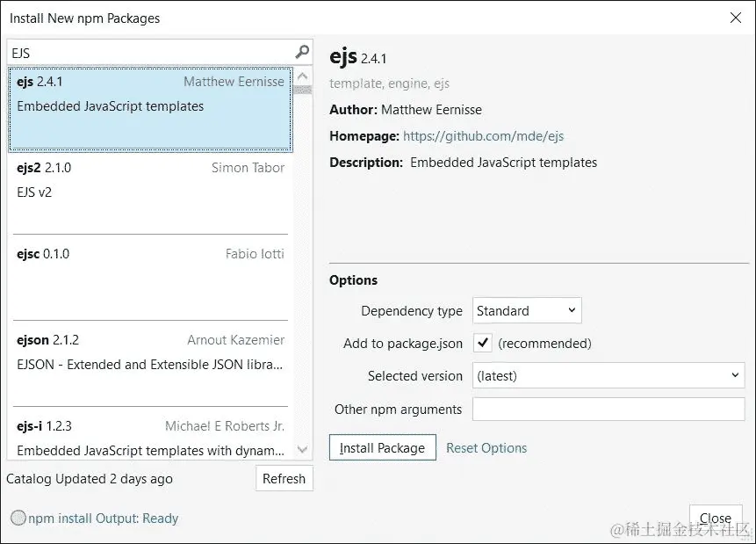Select the ejs 2.4.1 package entry
This screenshot has height=544, width=756.
[150, 108]
